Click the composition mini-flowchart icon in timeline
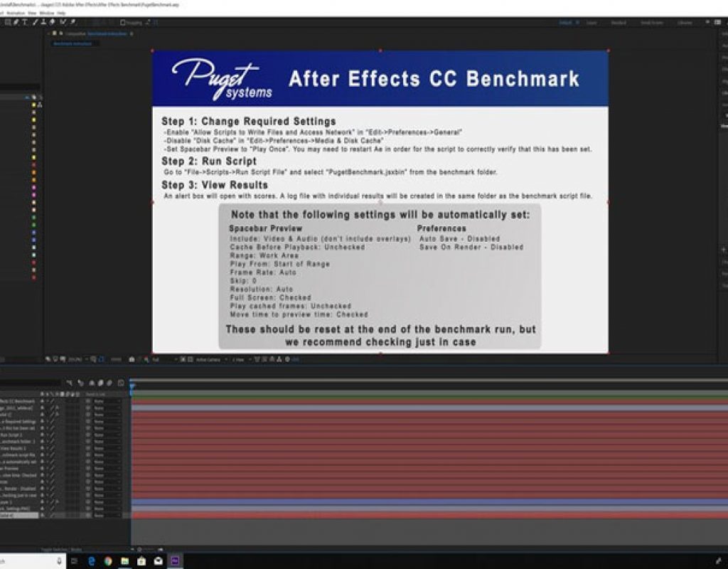Screen dimensions: 728x569 [69, 383]
